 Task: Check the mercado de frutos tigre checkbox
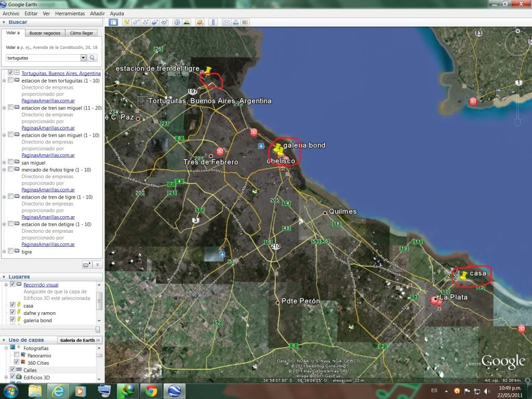10,169
